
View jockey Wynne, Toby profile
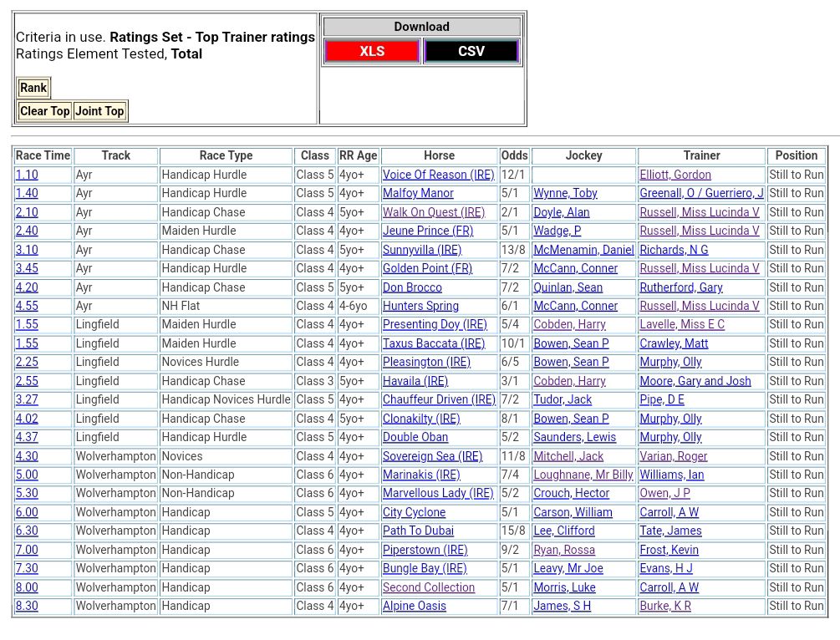(565, 193)
